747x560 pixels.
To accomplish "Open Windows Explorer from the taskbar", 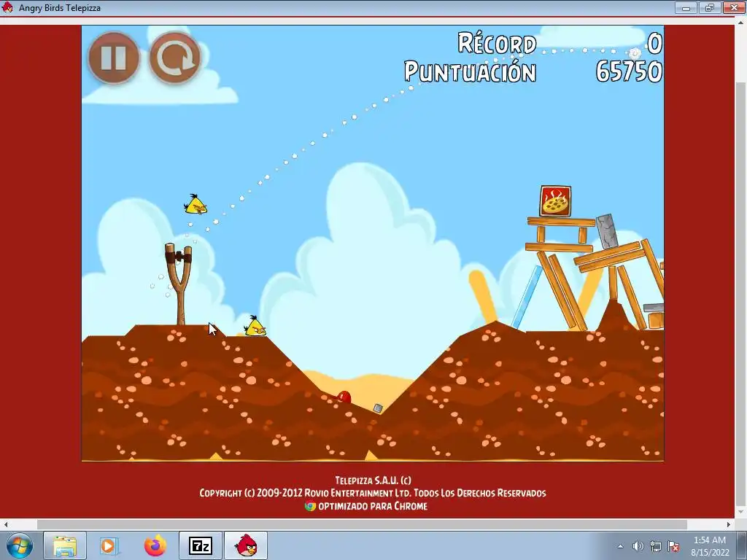I will 65,545.
